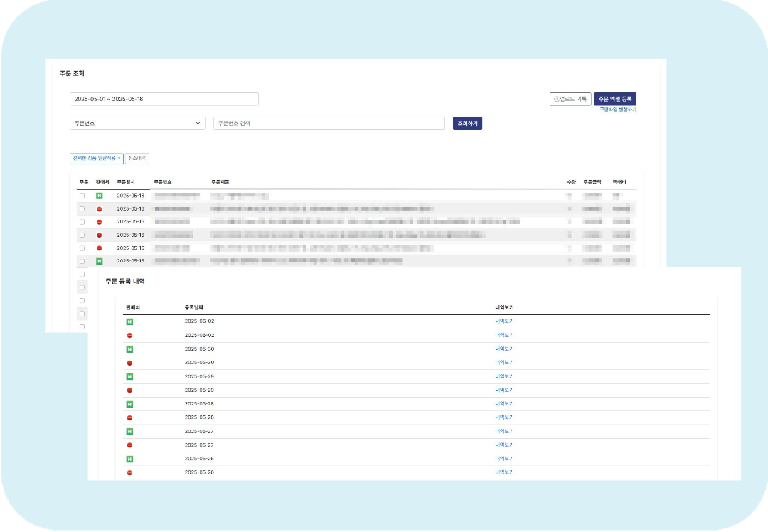
Task: Select the checkbox of the third order row
Action: pyautogui.click(x=82, y=222)
